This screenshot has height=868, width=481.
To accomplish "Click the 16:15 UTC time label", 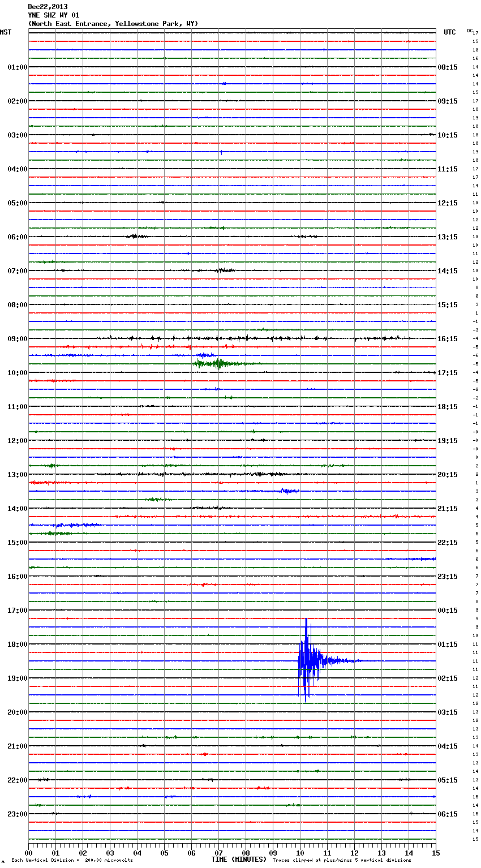I will tap(448, 339).
